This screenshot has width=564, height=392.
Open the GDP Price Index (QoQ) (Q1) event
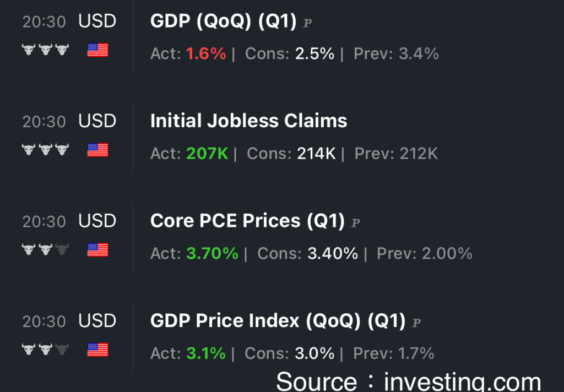tap(278, 321)
